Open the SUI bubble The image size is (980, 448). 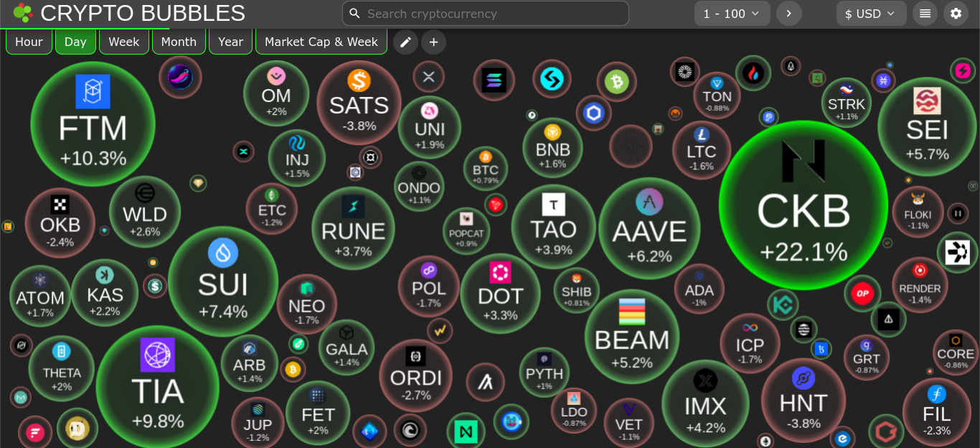point(223,281)
